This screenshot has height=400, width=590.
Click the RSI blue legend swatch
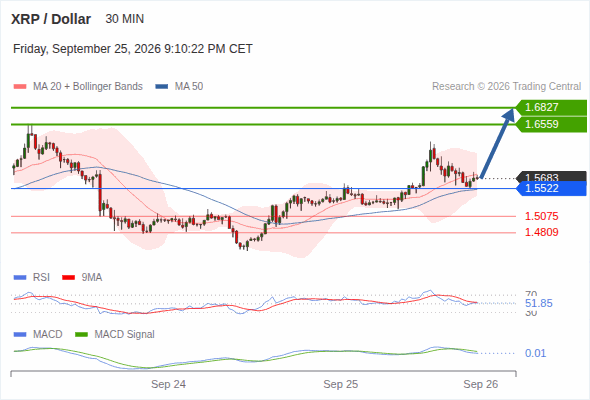pos(20,278)
